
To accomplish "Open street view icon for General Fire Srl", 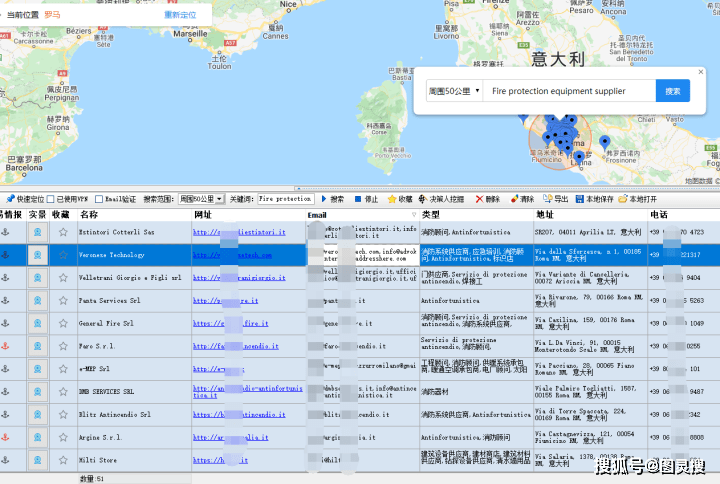I will [38, 324].
